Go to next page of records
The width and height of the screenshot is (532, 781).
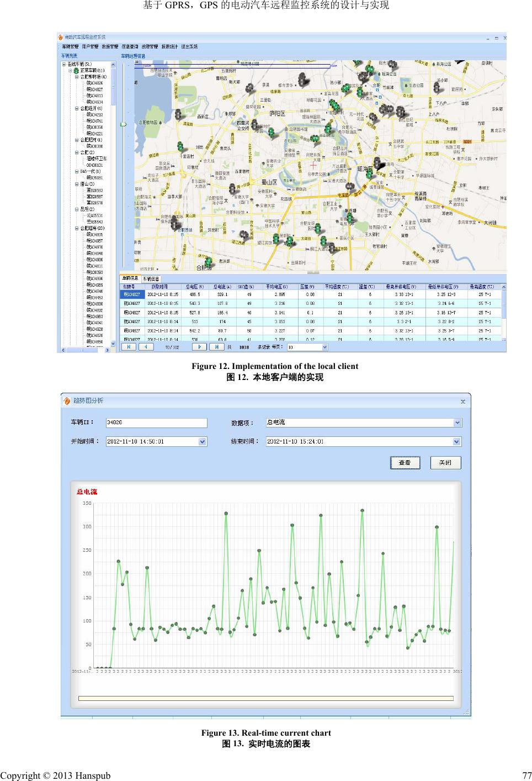click(199, 347)
